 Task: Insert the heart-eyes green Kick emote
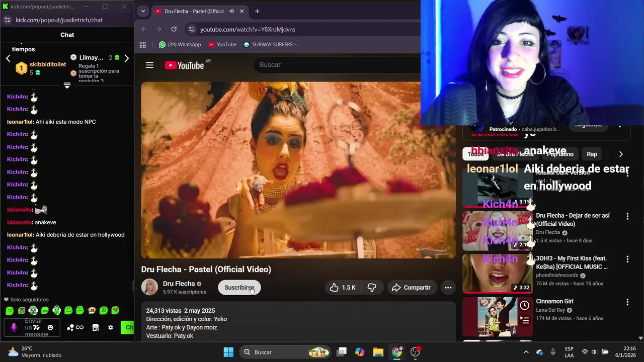[x=115, y=310]
